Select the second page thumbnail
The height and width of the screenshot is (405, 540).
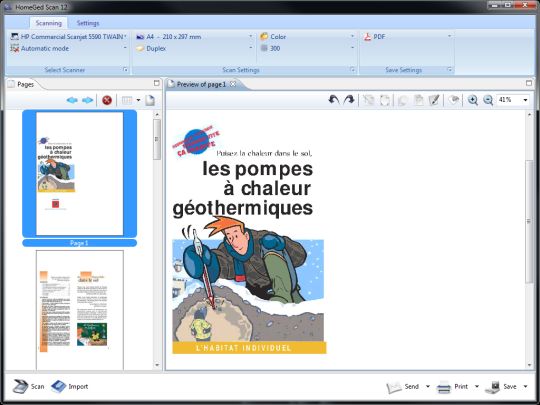click(80, 310)
